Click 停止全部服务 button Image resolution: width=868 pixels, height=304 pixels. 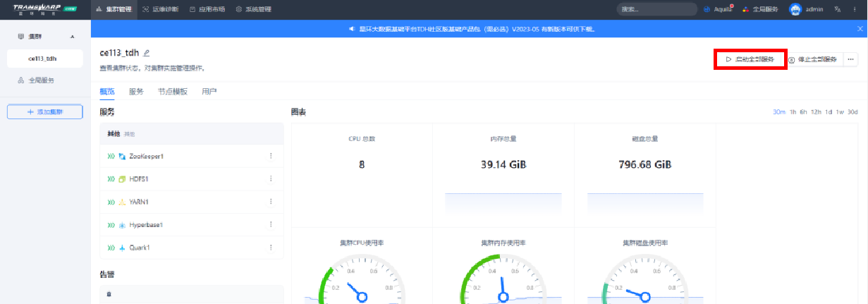(812, 59)
